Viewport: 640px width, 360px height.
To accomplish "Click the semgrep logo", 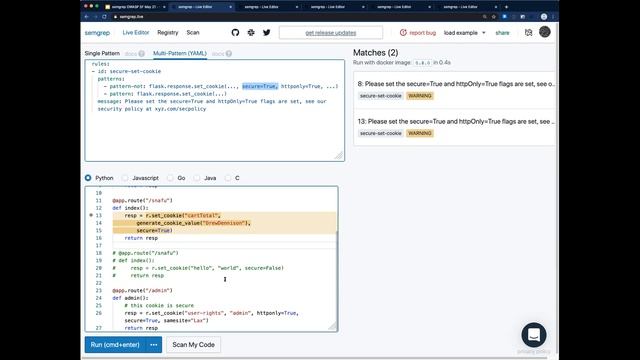I will click(x=97, y=33).
